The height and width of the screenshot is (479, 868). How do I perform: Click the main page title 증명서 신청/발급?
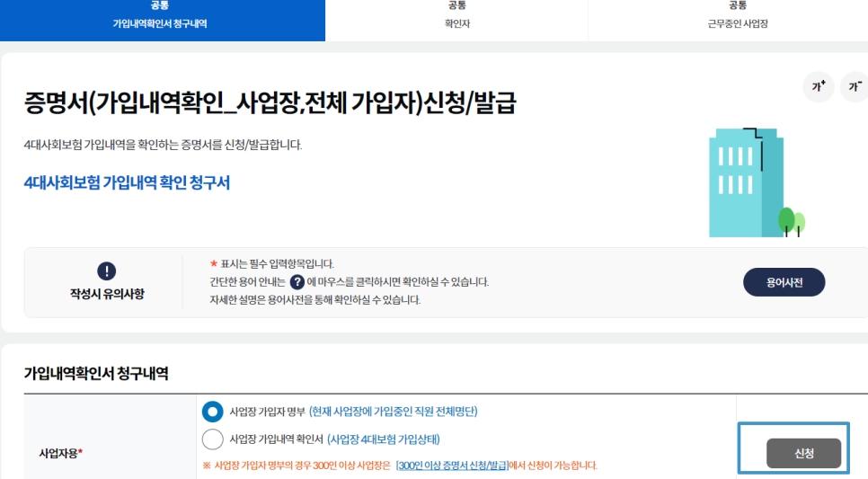[x=270, y=103]
